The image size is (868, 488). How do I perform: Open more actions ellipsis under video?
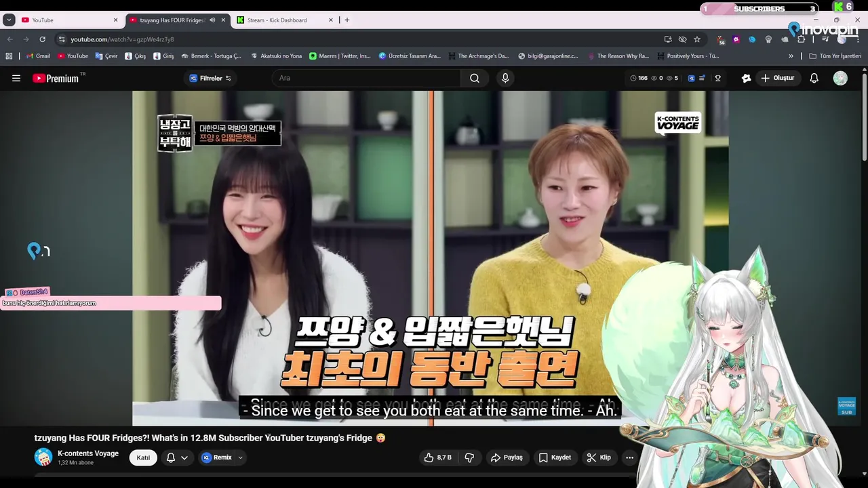(629, 457)
